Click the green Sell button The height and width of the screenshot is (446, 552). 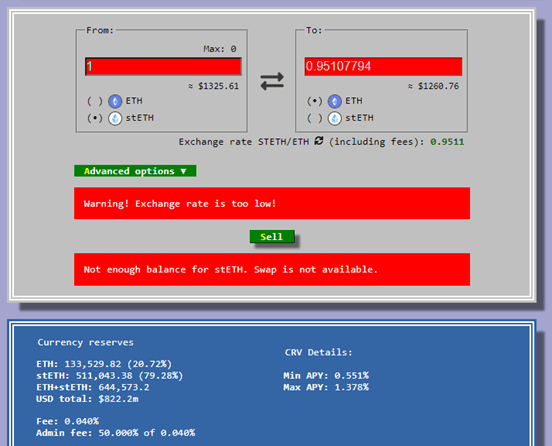pyautogui.click(x=272, y=237)
